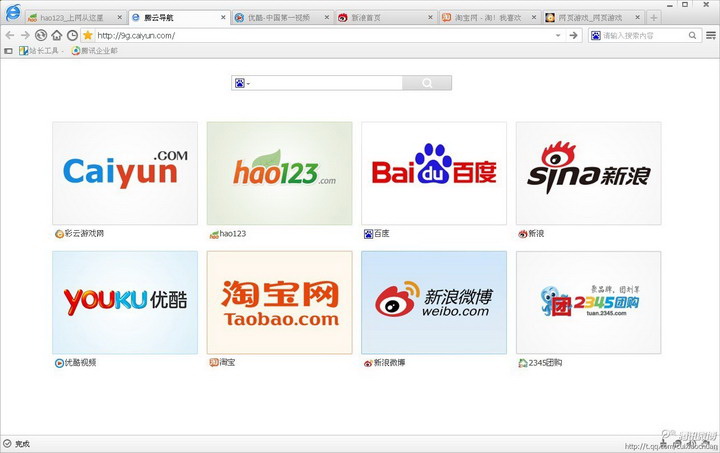Open page search engine selector dropdown
Viewport: 720px width, 453px height.
(x=242, y=83)
